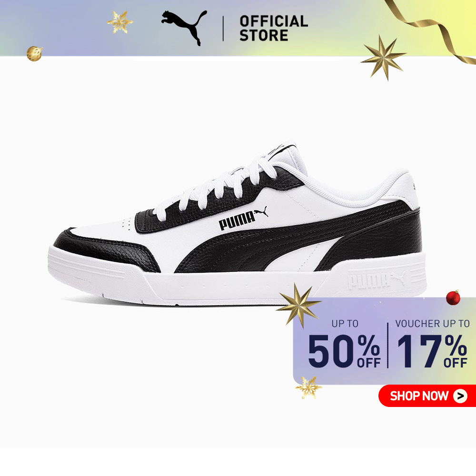Click the arrow icon inside SHOP NOW
The width and height of the screenshot is (476, 476).
click(x=460, y=396)
